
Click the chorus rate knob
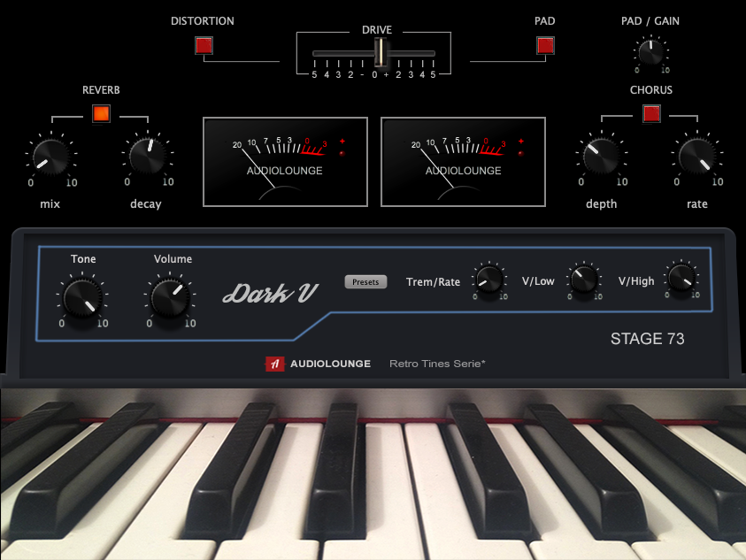[697, 156]
